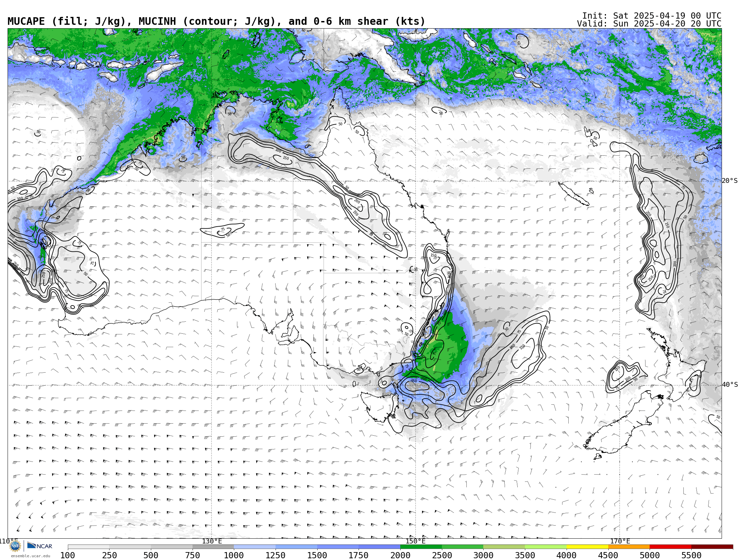This screenshot has width=744, height=560.
Task: Pick the gray 500–750 colorbar segment
Action: point(172,547)
